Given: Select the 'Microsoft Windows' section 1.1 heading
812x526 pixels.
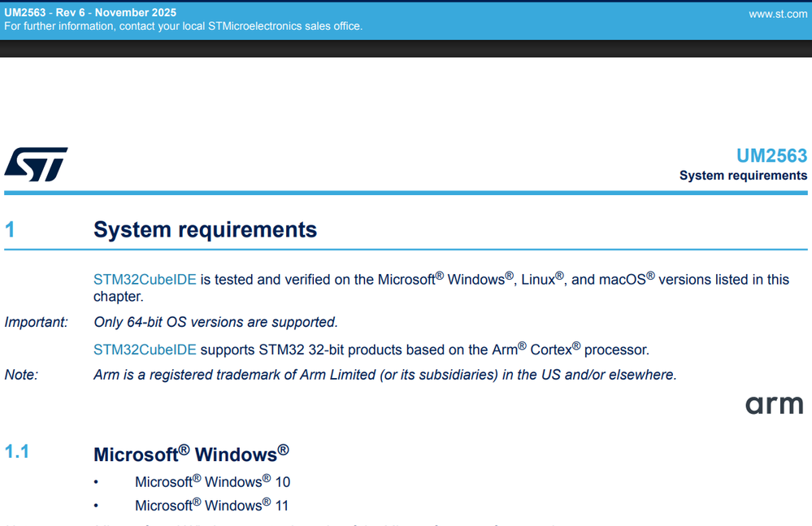Looking at the screenshot, I should click(x=191, y=454).
